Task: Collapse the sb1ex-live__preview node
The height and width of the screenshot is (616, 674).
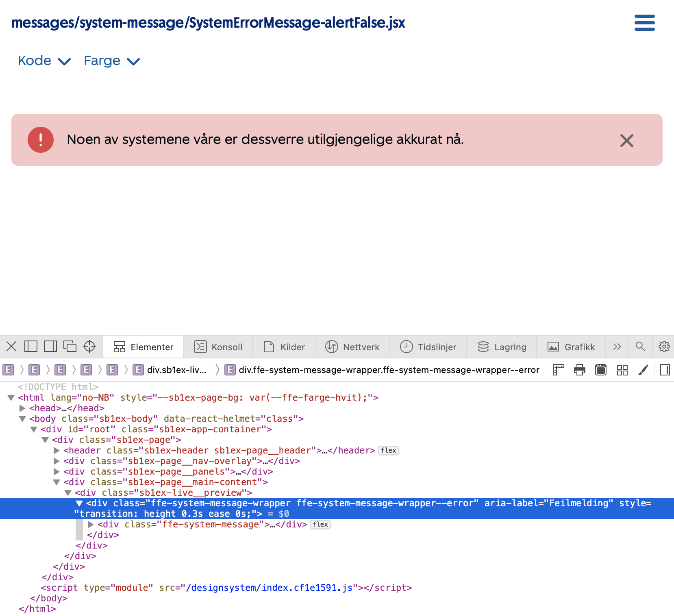Action: [68, 492]
